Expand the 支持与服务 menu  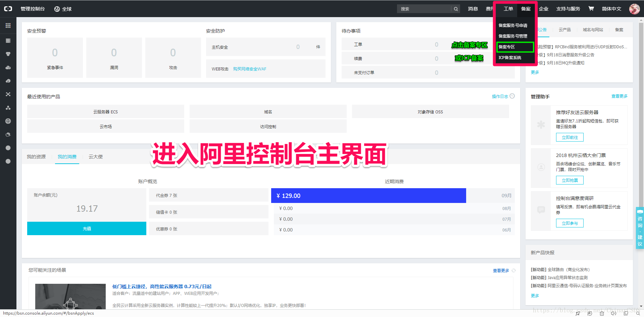(x=568, y=9)
